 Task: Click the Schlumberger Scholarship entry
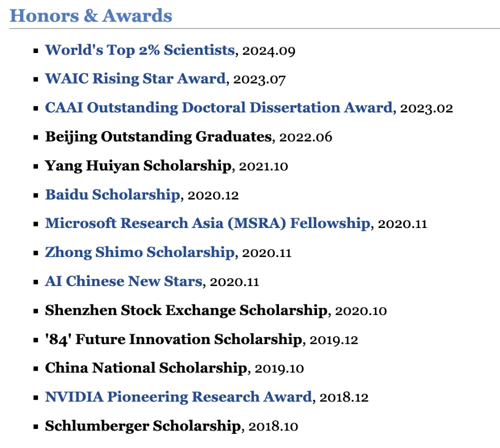[142, 426]
